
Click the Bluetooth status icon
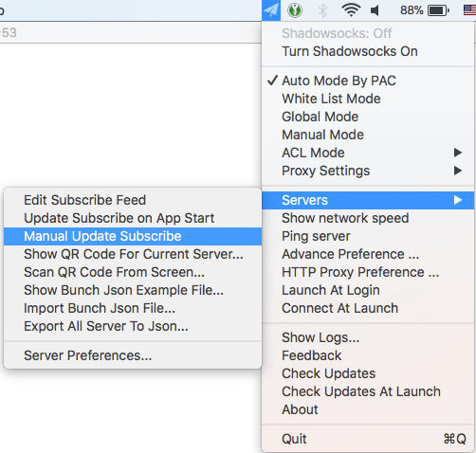click(x=322, y=10)
